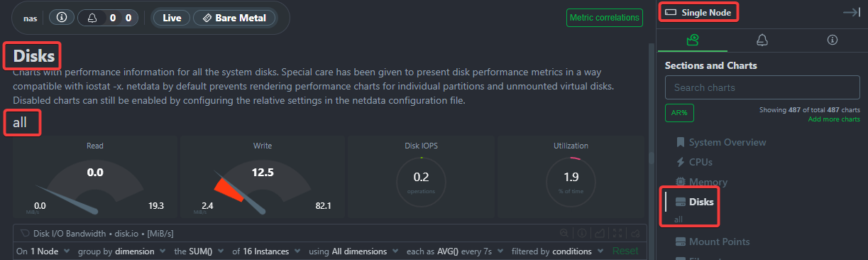
Task: Expand the disk.io chart to fullscreen
Action: pyautogui.click(x=617, y=232)
